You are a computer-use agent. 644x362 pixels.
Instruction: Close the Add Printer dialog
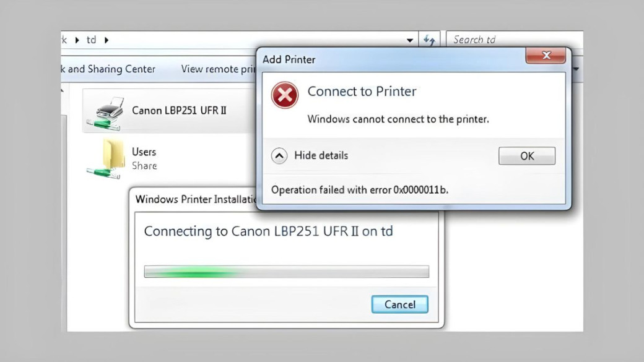[x=546, y=56]
